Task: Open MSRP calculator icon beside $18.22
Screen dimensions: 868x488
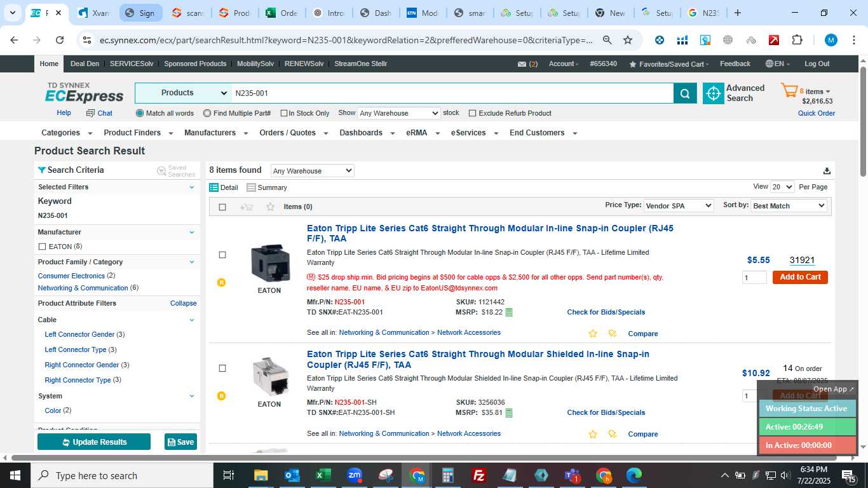Action: 509,312
